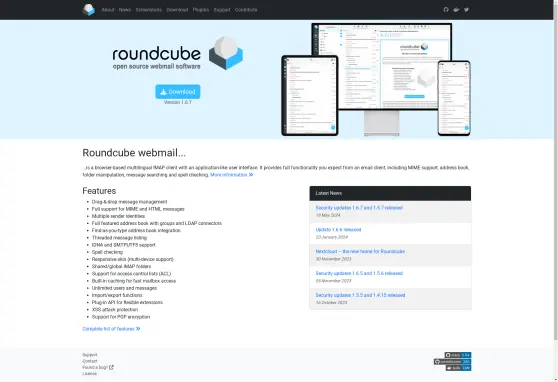This screenshot has height=382, width=558.
Task: Go to the Screenshots page
Action: [149, 10]
